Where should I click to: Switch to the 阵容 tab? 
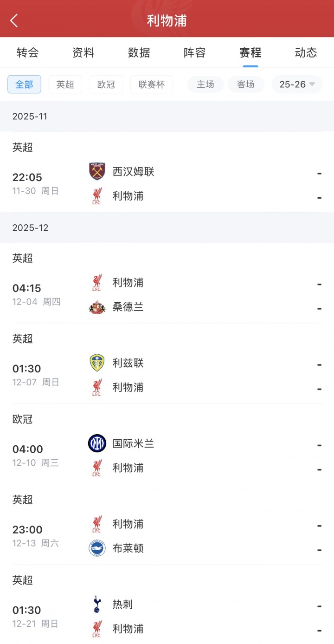(194, 52)
